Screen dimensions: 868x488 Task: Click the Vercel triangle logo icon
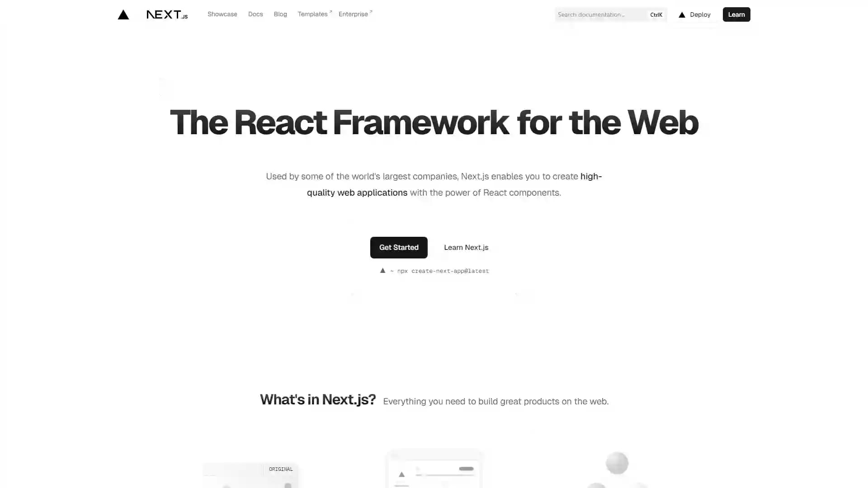point(123,14)
